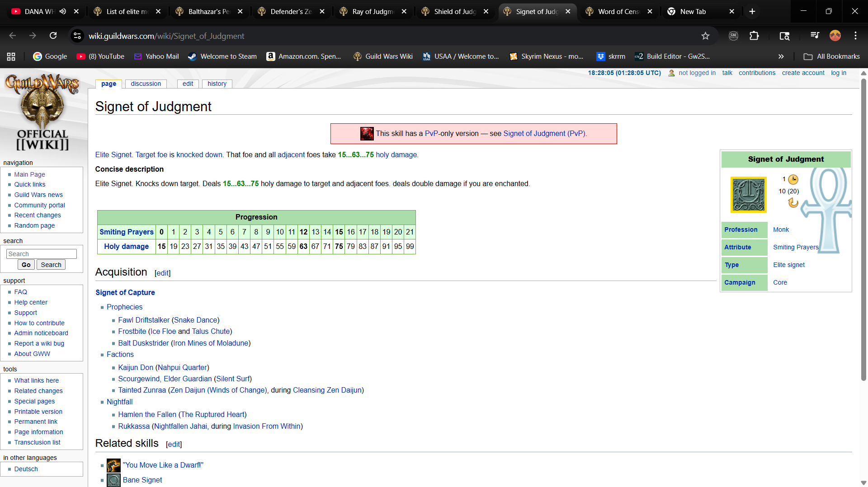Mute the audio on the DANA tab
The width and height of the screenshot is (868, 487).
pyautogui.click(x=63, y=12)
